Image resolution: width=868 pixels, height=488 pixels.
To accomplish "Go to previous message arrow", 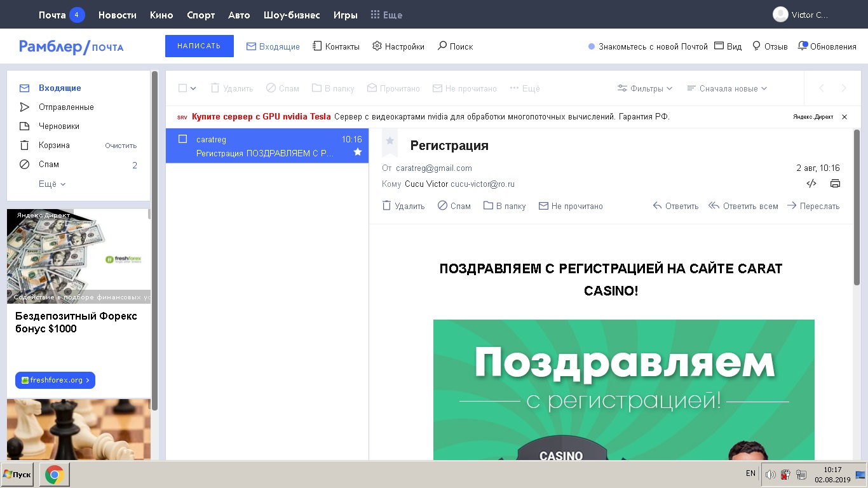I will point(822,88).
